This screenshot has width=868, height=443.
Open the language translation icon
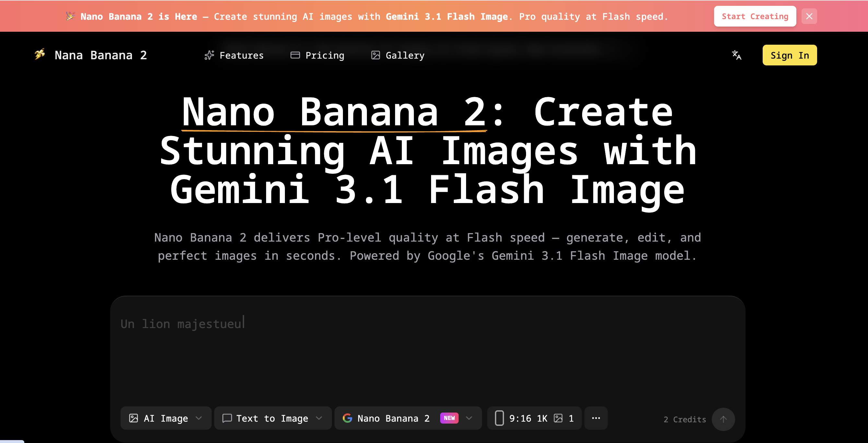coord(737,55)
